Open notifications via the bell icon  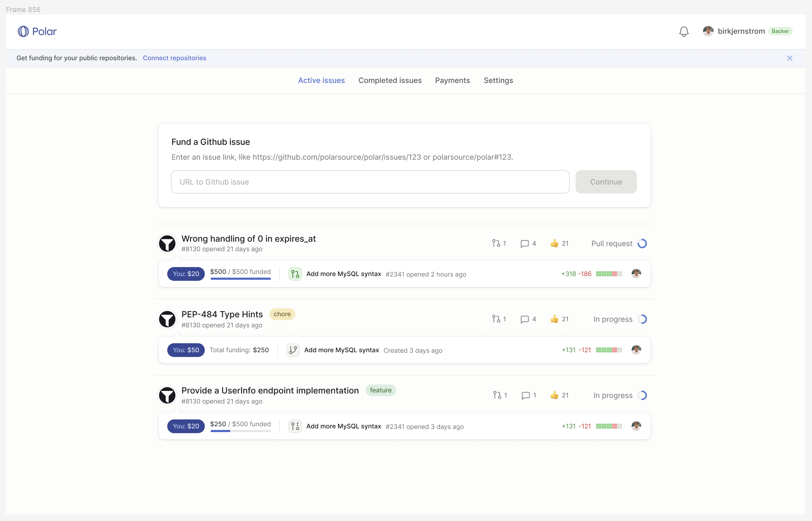click(684, 31)
